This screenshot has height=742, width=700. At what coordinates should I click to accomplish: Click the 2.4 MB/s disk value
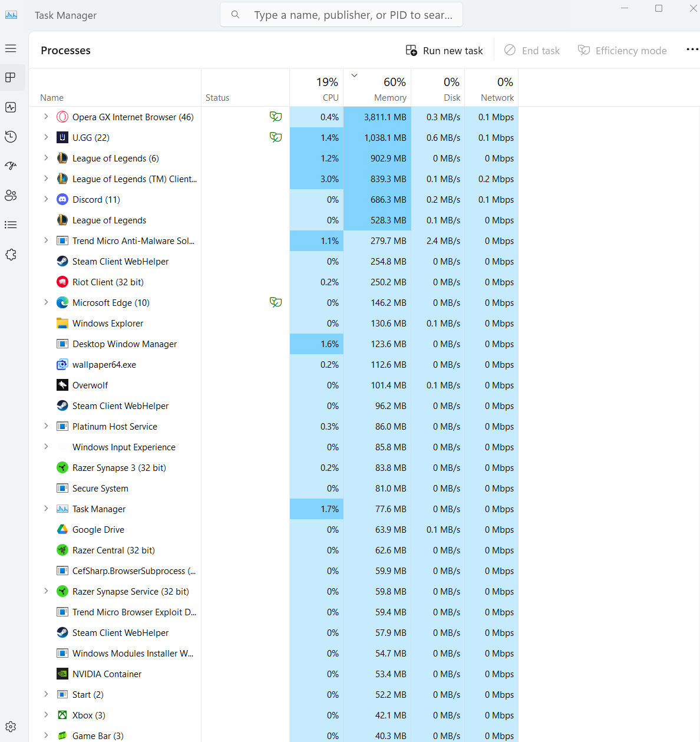tap(443, 240)
